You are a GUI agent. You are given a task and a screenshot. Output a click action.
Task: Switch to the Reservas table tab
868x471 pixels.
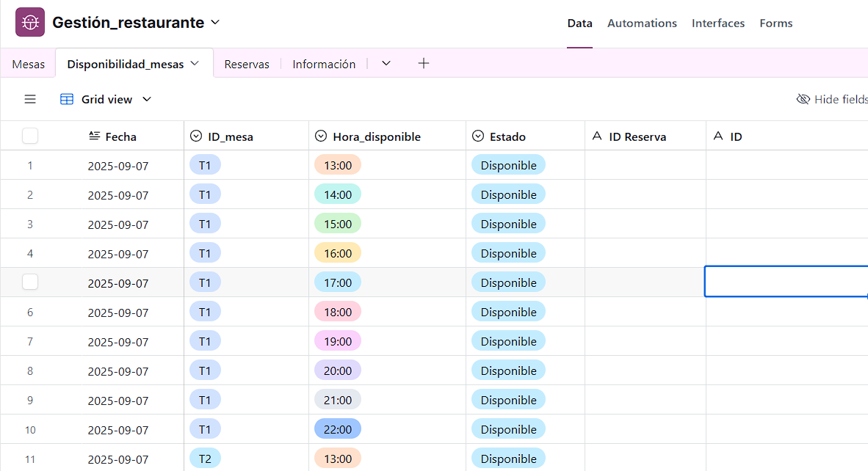coord(247,64)
